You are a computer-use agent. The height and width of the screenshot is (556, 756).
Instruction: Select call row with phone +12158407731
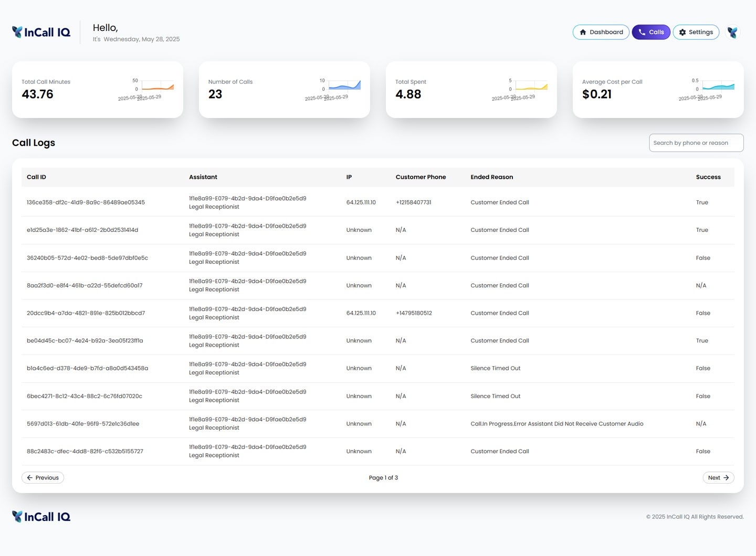tap(413, 202)
